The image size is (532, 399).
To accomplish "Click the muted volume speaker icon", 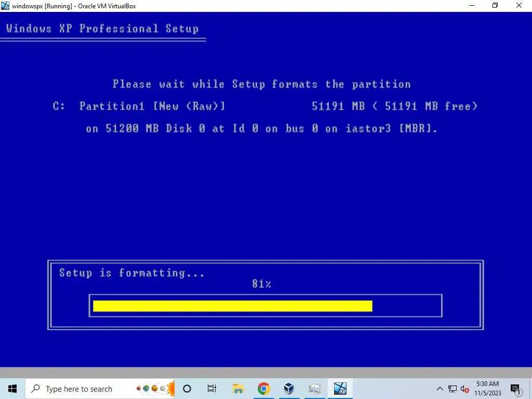I will 465,389.
